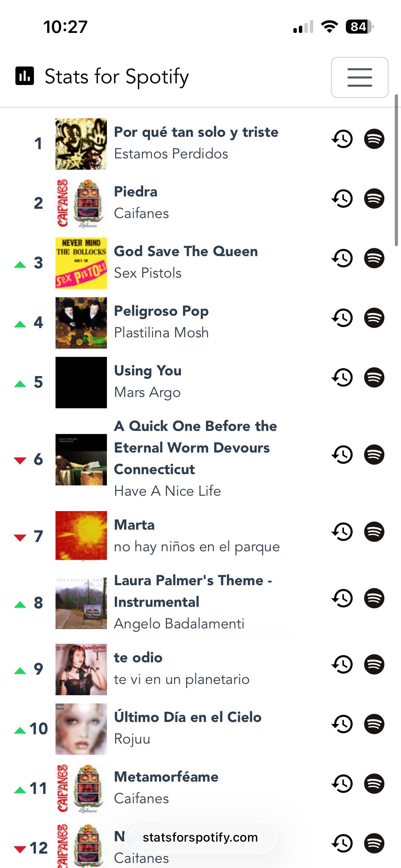Tap the Never Mind the Bollocks album cover
The width and height of the screenshot is (401, 868).
81,263
